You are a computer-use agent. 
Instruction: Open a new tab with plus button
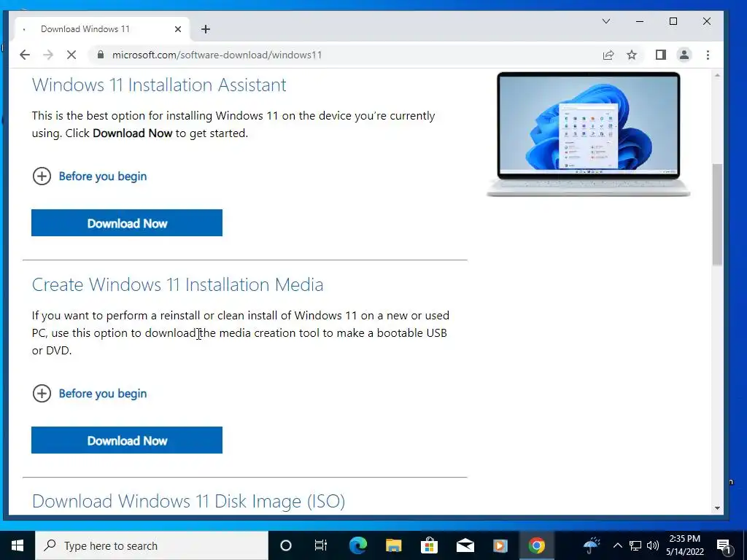[205, 29]
